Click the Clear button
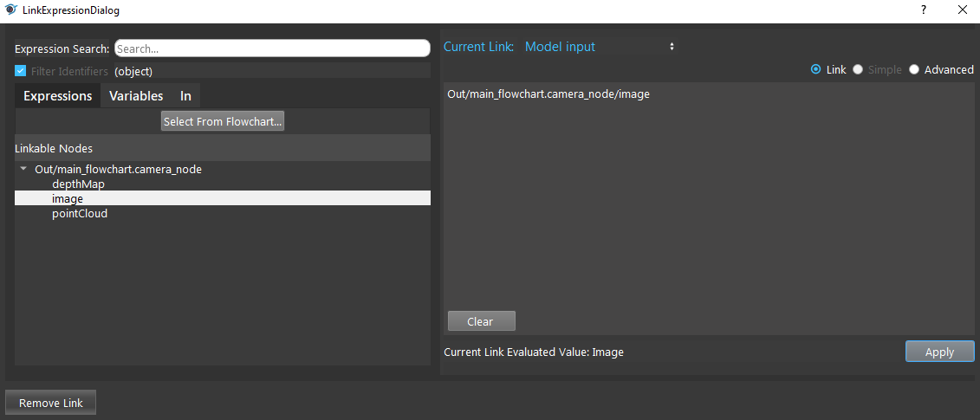This screenshot has height=420, width=980. 481,321
